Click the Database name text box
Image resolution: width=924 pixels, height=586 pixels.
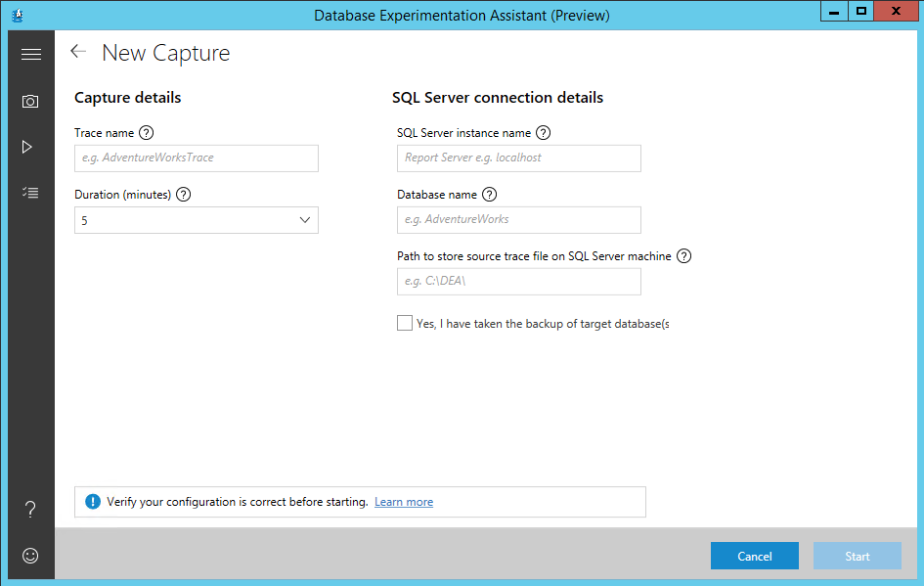pyautogui.click(x=519, y=219)
